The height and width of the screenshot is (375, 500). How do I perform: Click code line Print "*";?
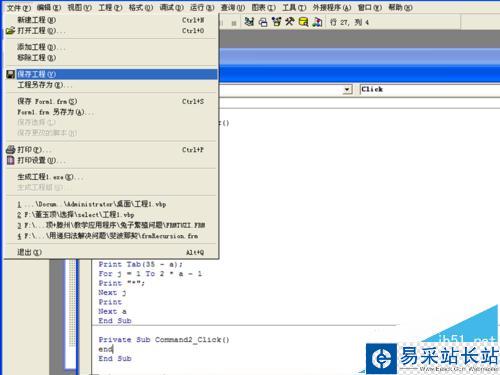[121, 283]
